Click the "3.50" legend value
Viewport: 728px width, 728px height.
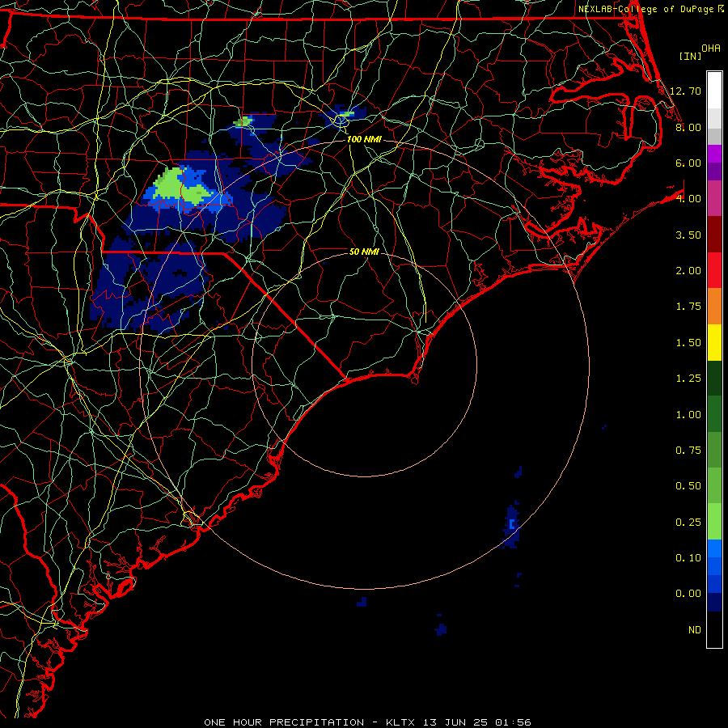[688, 235]
